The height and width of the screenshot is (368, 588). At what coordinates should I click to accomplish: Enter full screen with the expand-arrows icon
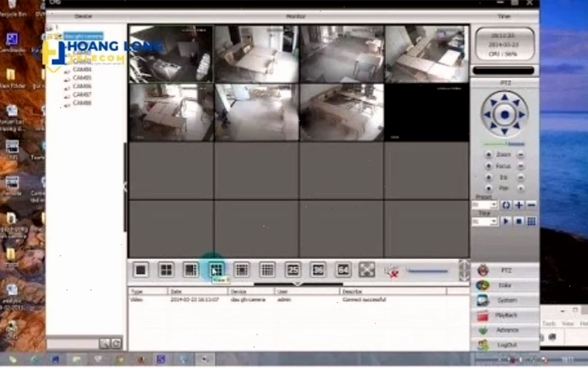tap(367, 270)
